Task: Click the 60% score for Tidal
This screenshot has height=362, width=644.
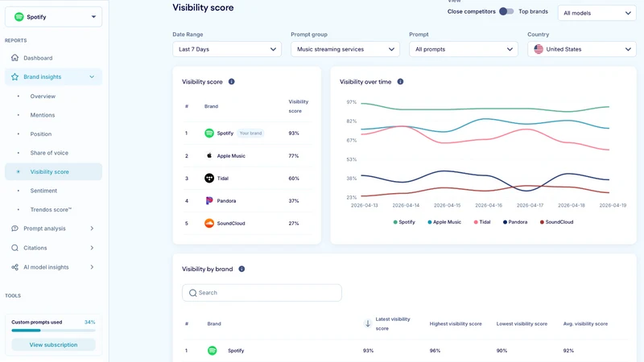Action: [294, 178]
